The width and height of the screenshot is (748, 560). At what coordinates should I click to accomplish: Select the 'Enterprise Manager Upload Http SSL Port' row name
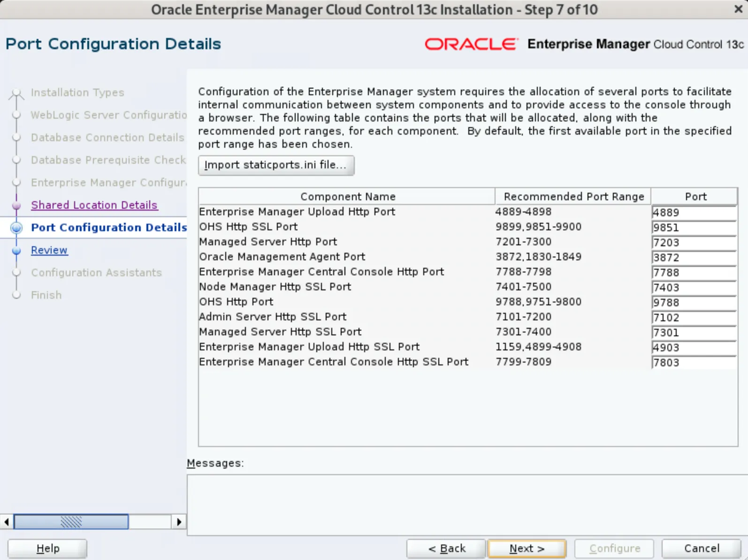[x=309, y=347]
